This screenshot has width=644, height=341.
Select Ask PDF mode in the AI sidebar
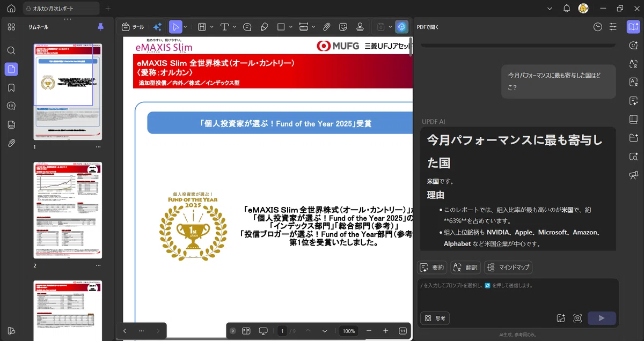(633, 27)
